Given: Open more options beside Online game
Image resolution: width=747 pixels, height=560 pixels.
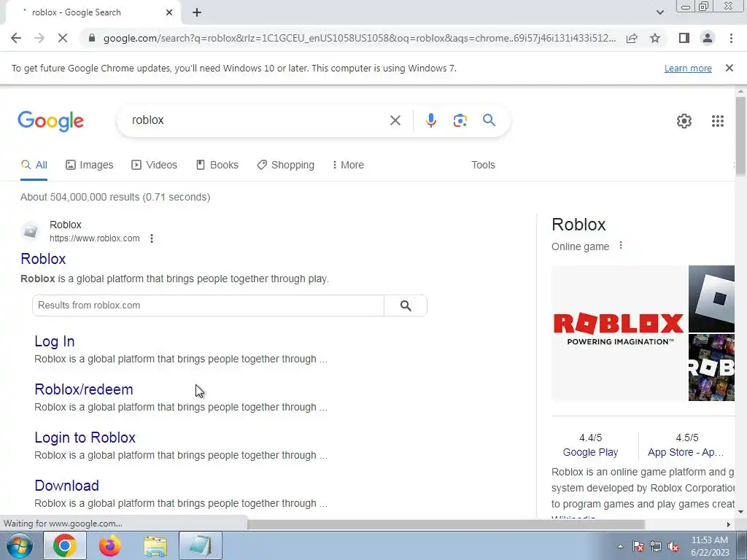Looking at the screenshot, I should coord(620,246).
